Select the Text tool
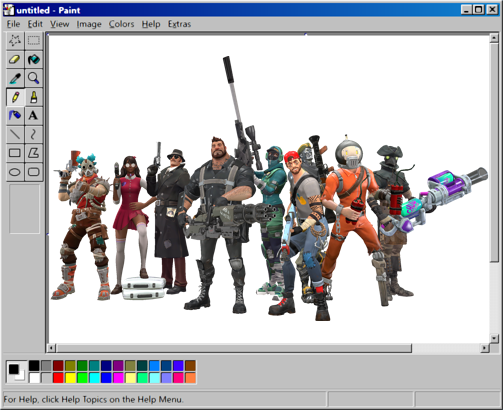 [x=34, y=116]
